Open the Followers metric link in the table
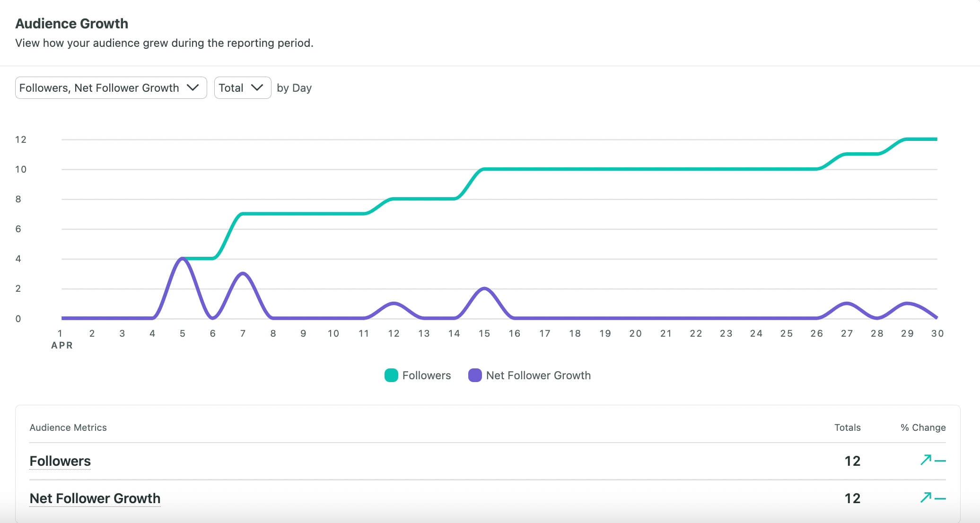 (x=60, y=461)
